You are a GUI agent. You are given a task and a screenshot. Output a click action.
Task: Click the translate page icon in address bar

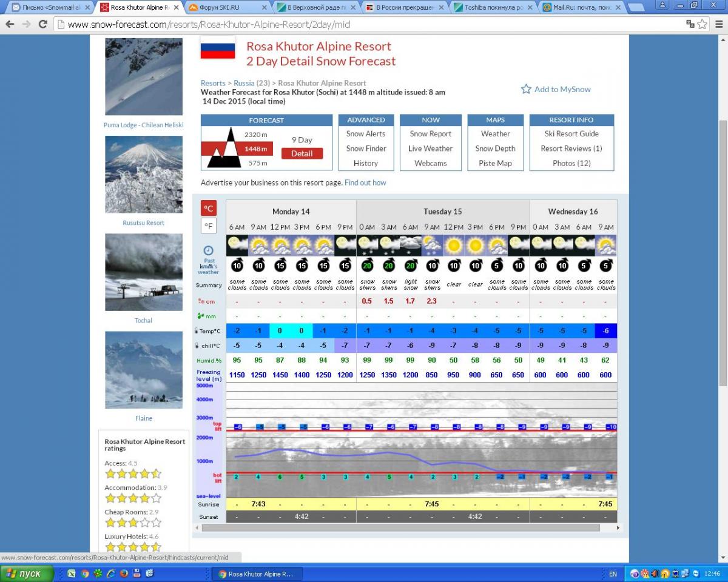(690, 24)
